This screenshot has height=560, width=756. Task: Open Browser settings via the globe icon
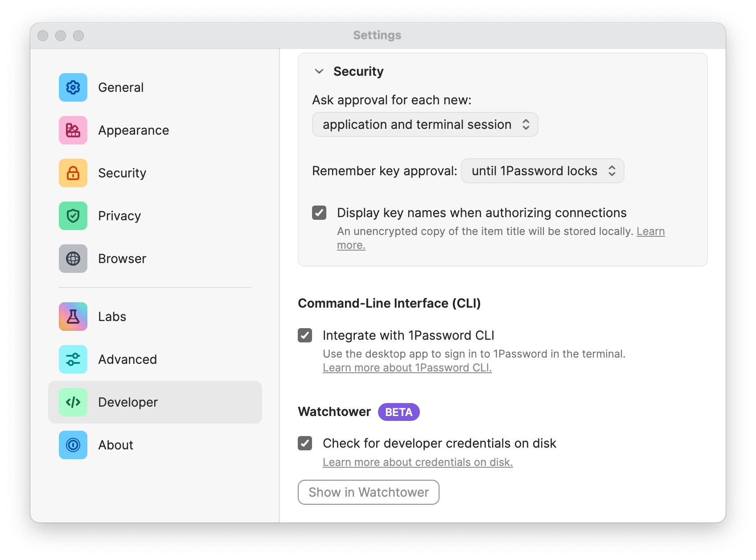(73, 259)
